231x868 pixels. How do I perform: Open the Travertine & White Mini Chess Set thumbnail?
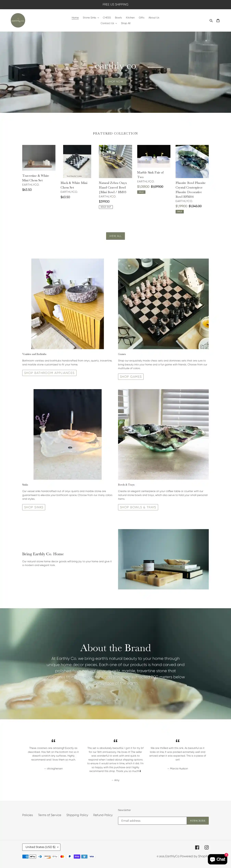39,158
